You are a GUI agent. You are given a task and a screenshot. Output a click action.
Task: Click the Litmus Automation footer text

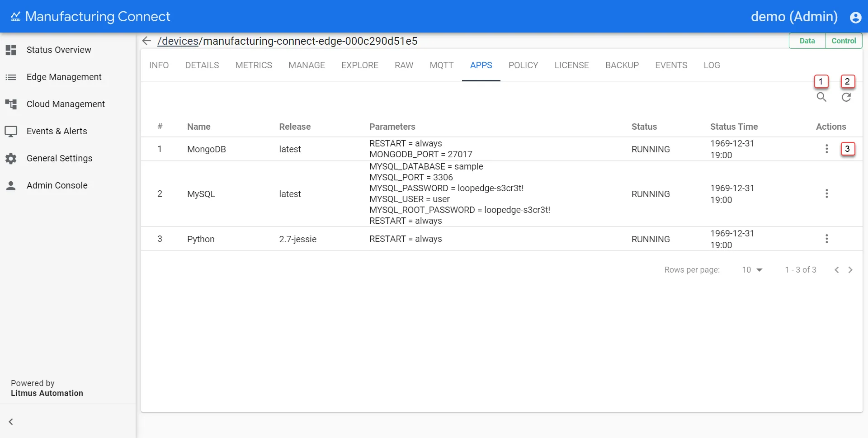[47, 393]
